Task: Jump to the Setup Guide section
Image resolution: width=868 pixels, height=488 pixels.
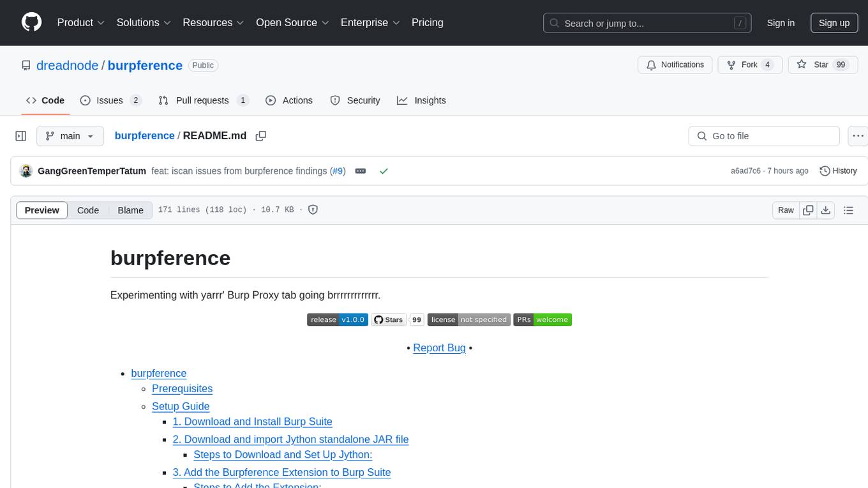Action: coord(181,407)
